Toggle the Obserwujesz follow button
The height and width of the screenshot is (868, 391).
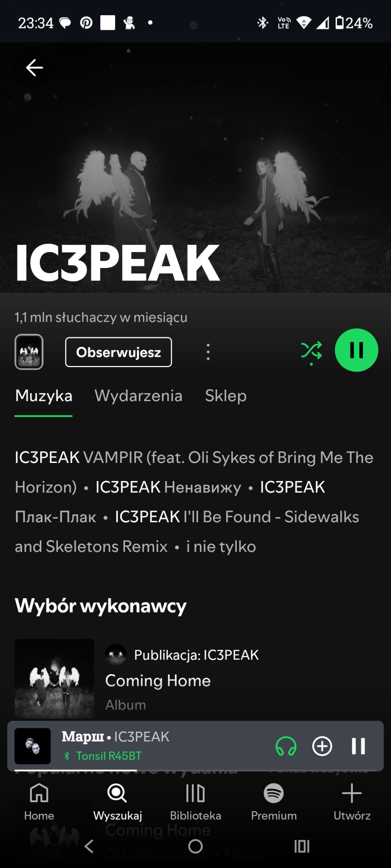point(118,352)
